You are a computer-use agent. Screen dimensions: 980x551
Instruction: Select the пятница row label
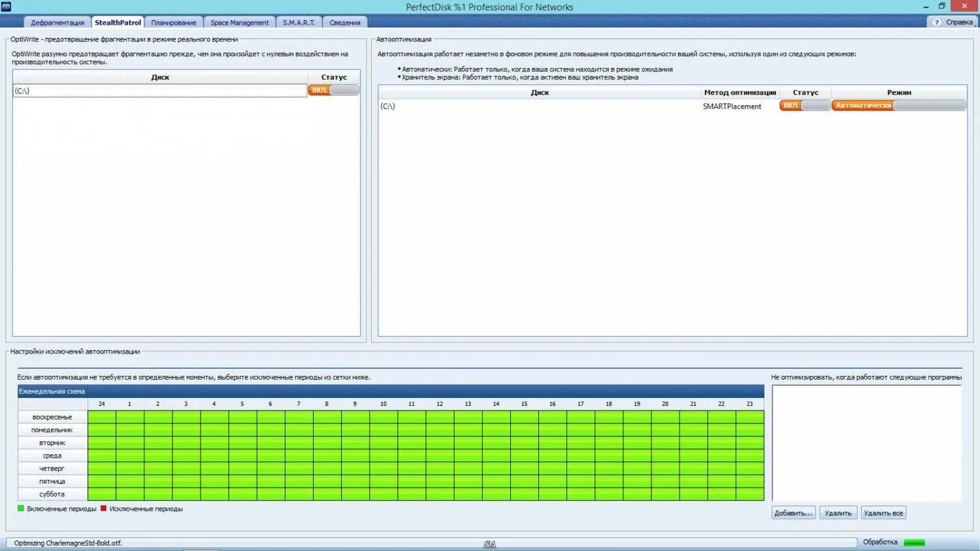[52, 481]
